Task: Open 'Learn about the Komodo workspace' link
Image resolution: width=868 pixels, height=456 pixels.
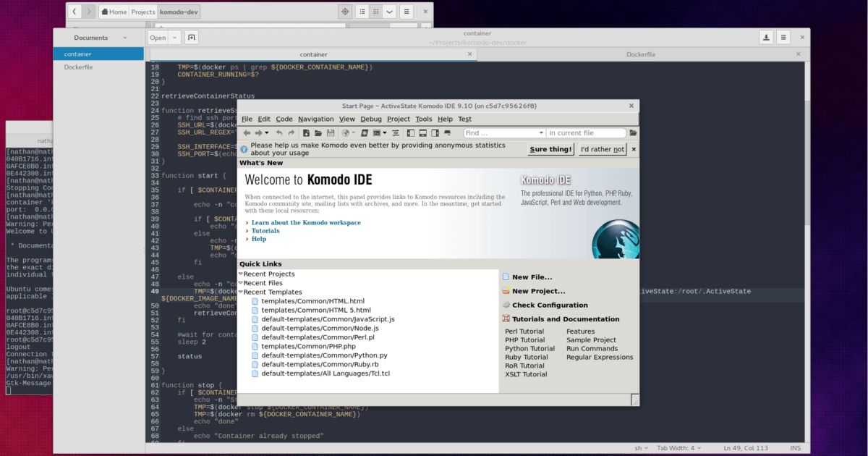Action: click(306, 223)
